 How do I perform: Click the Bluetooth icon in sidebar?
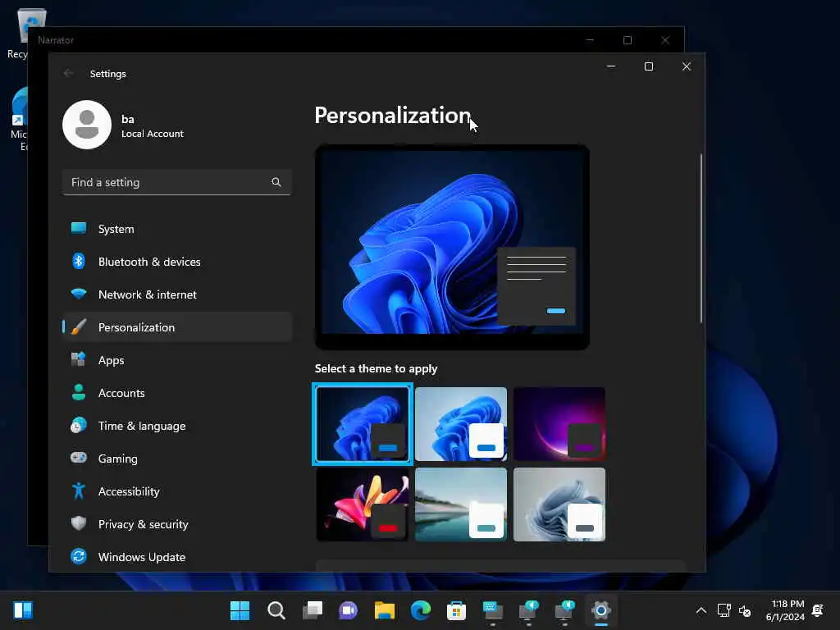(x=79, y=261)
